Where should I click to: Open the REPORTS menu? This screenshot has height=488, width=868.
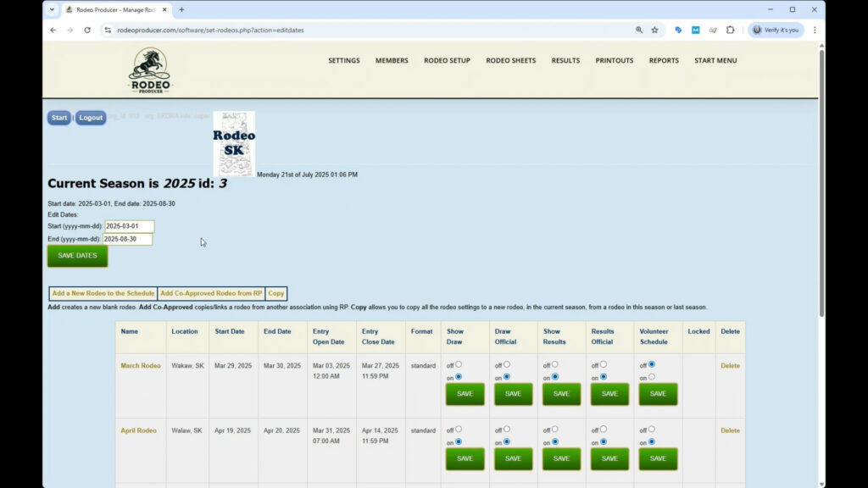664,61
